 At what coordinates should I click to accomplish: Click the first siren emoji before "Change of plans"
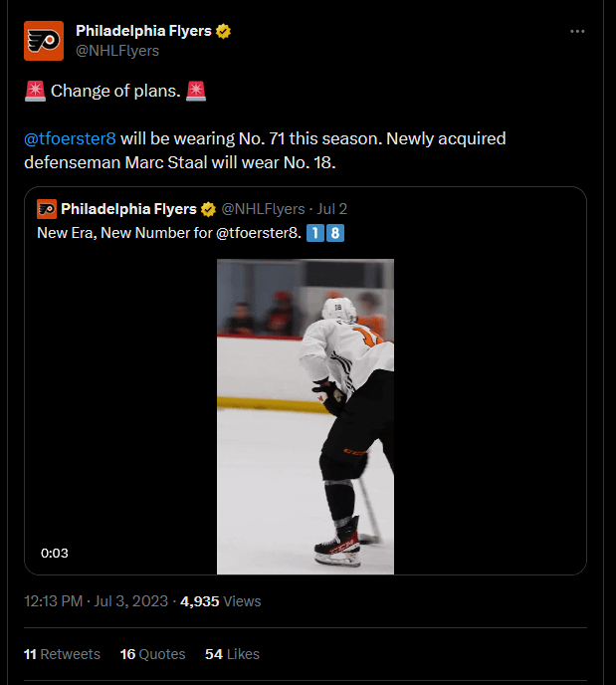pyautogui.click(x=35, y=92)
